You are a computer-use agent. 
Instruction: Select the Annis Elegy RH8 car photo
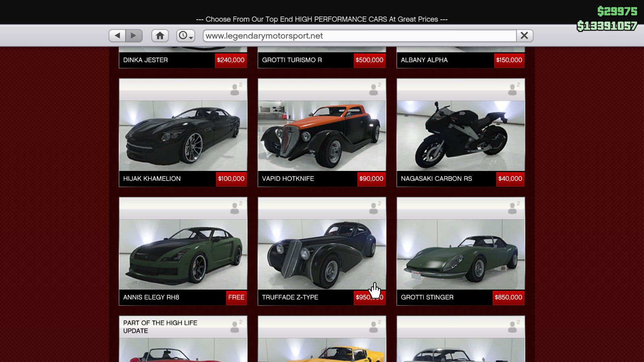tap(183, 254)
